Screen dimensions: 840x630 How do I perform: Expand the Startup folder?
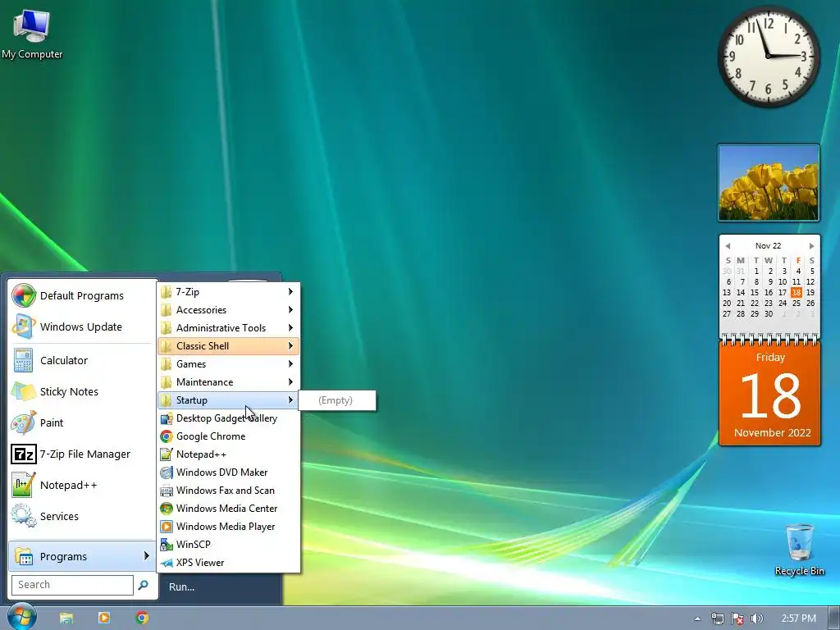228,400
